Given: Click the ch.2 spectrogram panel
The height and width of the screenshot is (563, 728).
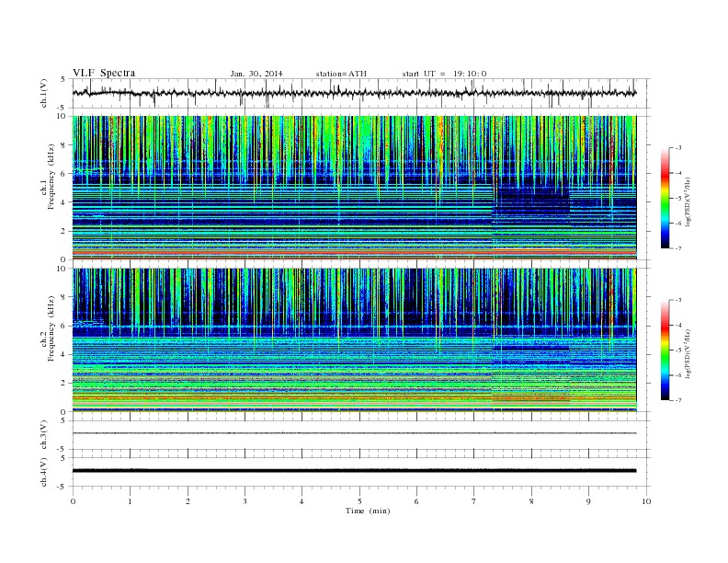Looking at the screenshot, I should (x=354, y=340).
